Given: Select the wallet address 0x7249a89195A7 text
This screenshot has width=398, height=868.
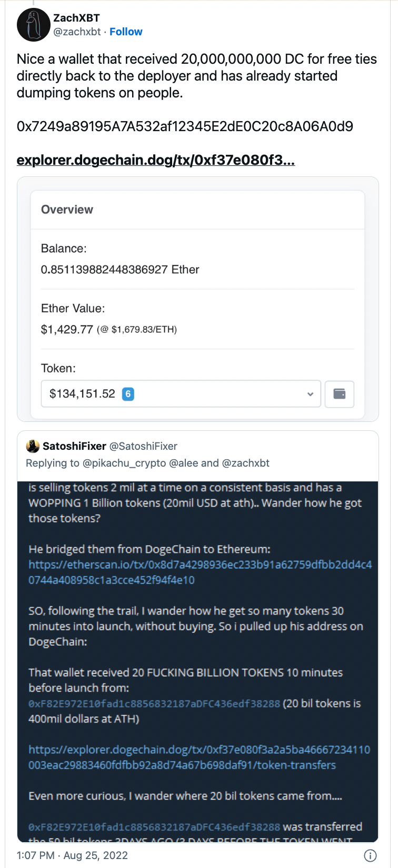Looking at the screenshot, I should [x=185, y=126].
